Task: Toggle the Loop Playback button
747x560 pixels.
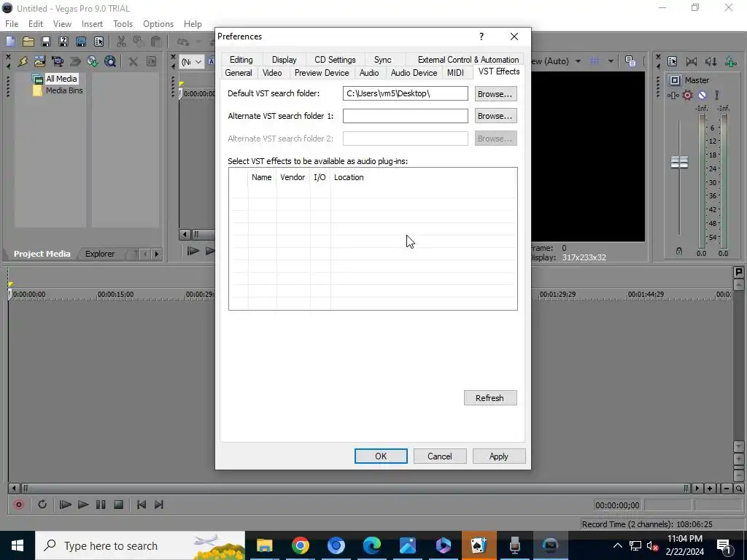Action: point(42,505)
